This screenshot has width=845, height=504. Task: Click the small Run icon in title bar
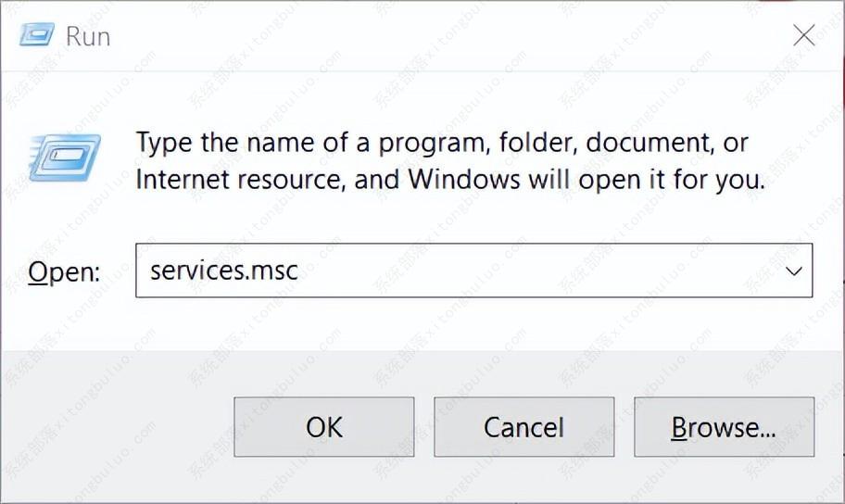pyautogui.click(x=38, y=35)
